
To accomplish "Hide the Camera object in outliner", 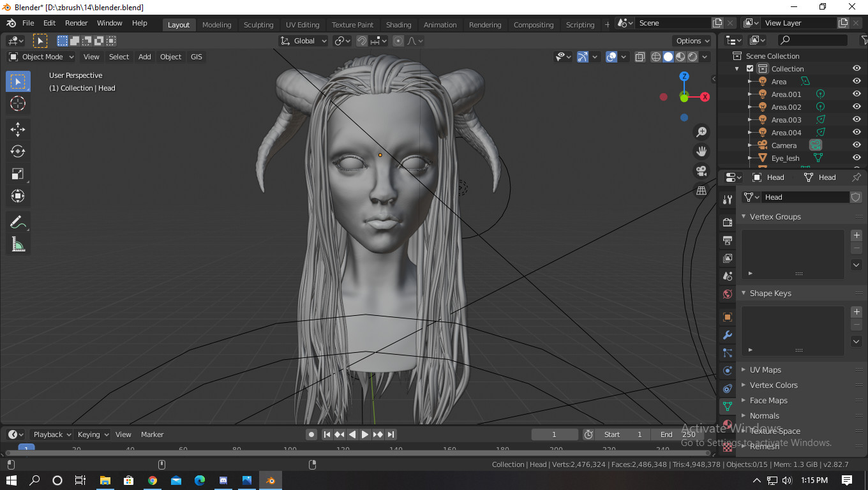I will (x=857, y=145).
